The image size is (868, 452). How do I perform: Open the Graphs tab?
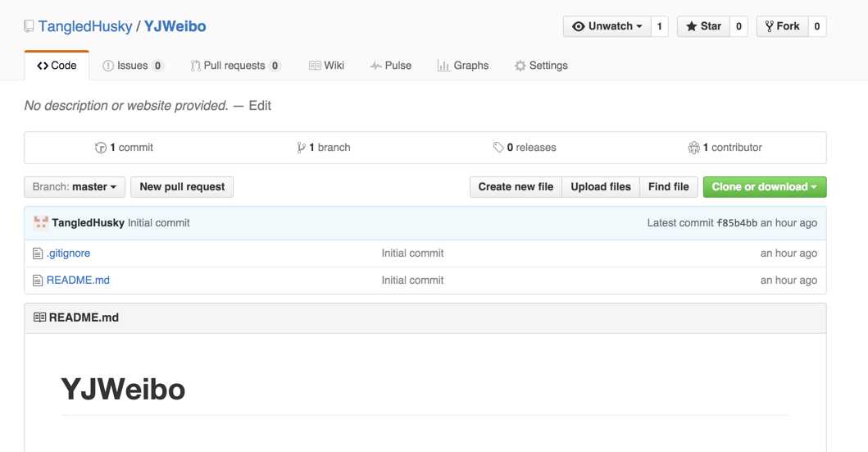[x=463, y=66]
